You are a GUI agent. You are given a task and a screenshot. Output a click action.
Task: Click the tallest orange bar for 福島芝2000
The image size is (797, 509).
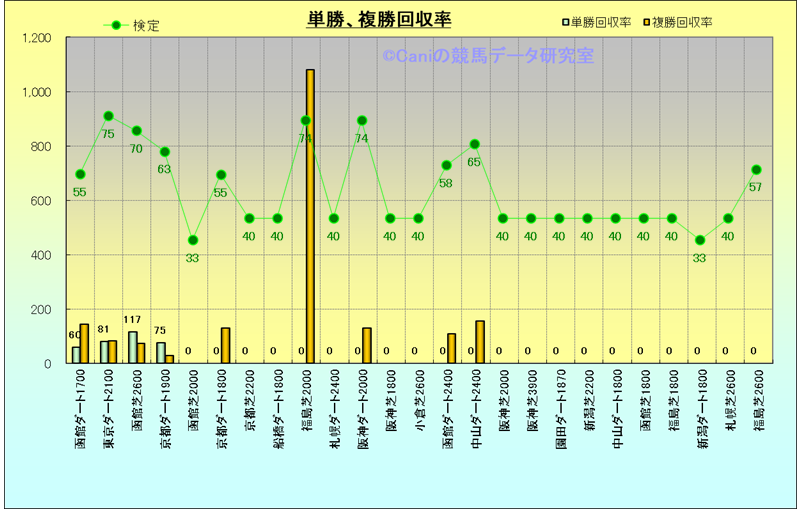click(310, 215)
